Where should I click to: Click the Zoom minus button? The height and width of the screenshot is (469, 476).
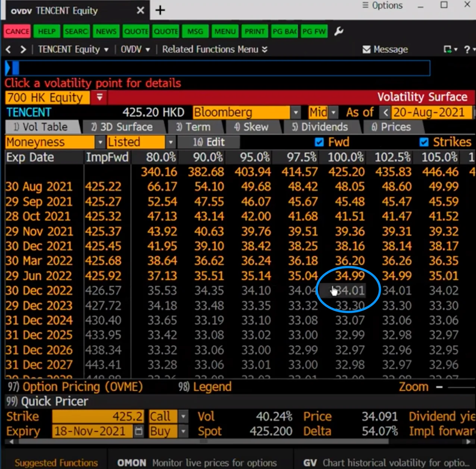click(439, 387)
